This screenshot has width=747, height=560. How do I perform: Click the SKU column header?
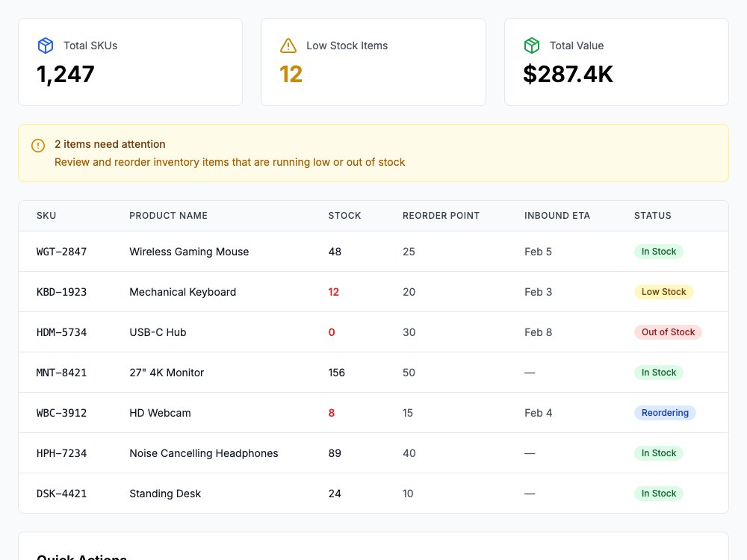pyautogui.click(x=46, y=216)
